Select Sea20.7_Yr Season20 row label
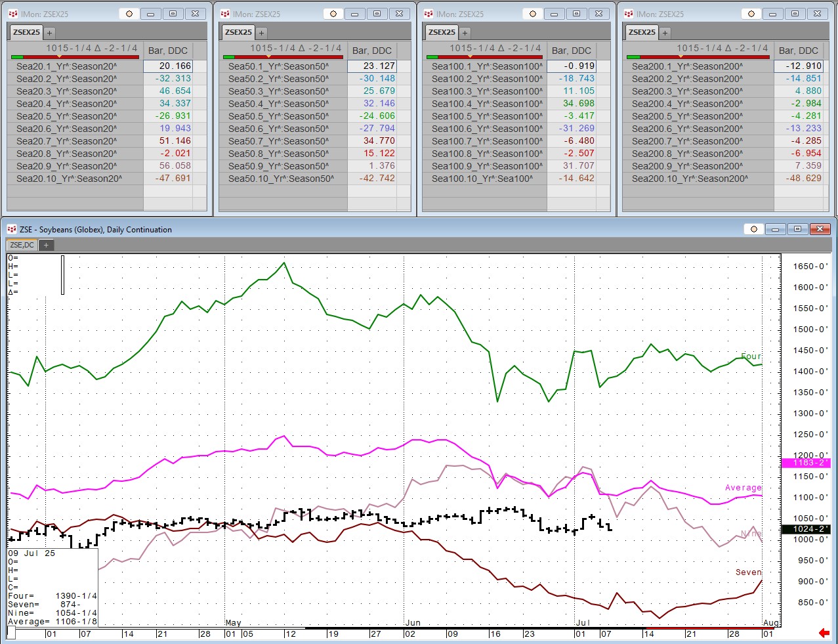The height and width of the screenshot is (644, 838). point(69,141)
